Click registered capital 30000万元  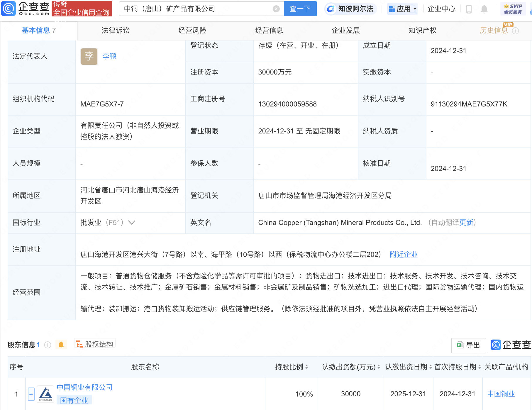[x=275, y=72]
